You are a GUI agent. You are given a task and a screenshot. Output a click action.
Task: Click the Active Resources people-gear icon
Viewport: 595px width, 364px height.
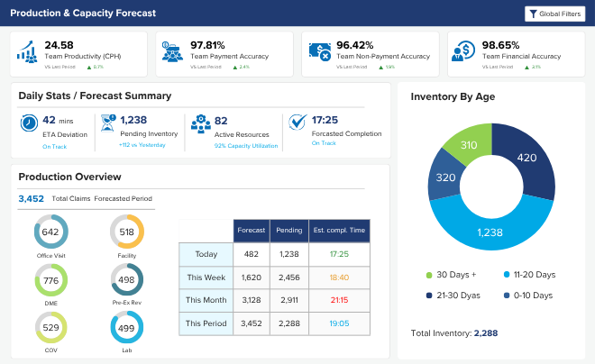[x=201, y=123]
